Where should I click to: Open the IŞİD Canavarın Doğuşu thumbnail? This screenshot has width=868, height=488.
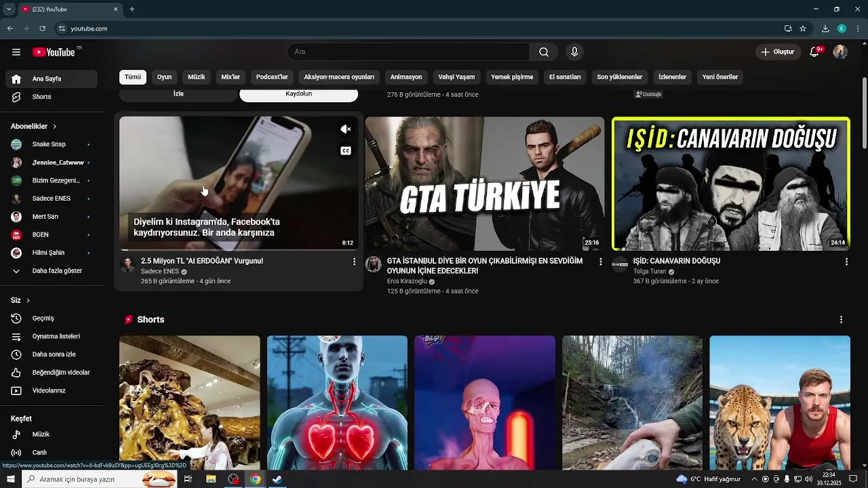(731, 184)
